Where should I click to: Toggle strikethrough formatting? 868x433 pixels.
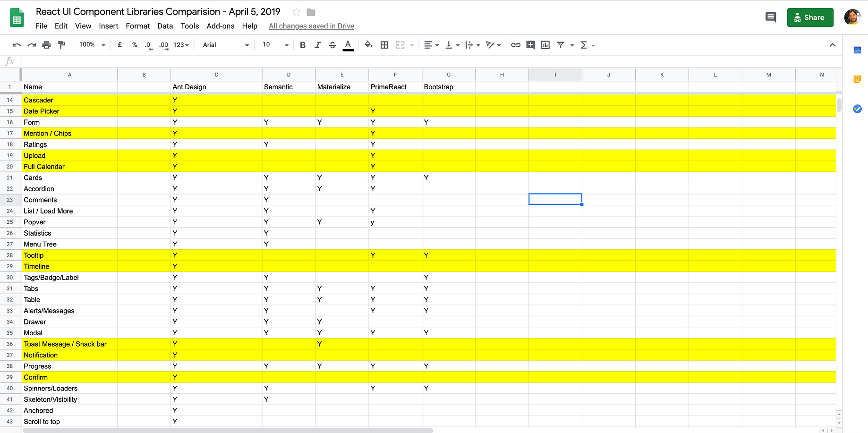tap(332, 45)
